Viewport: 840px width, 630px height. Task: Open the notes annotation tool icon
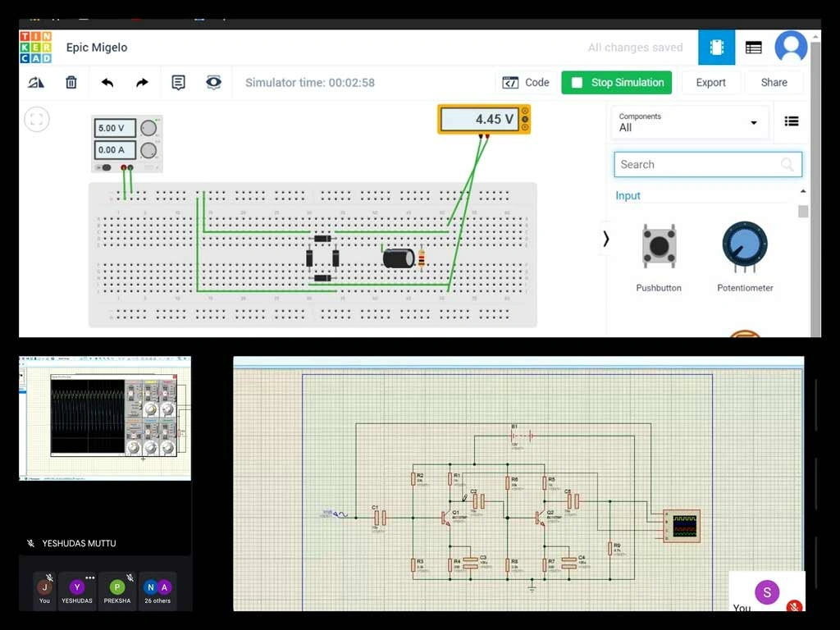178,83
